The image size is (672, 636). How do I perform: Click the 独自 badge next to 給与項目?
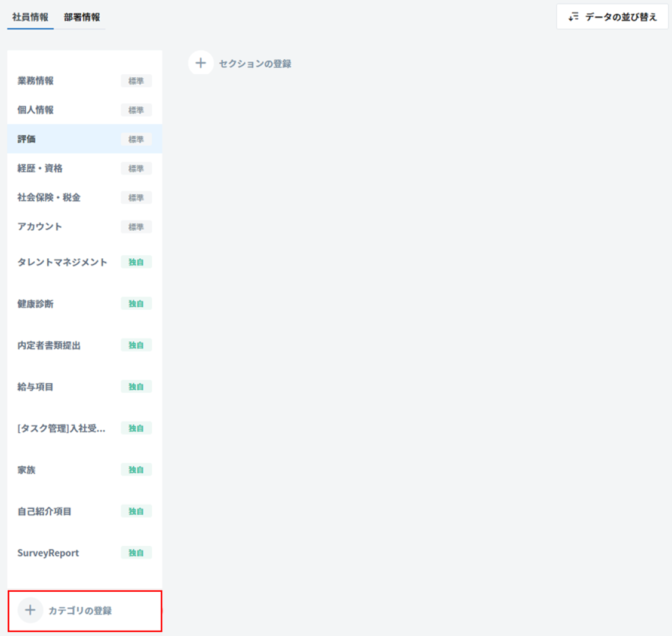(x=136, y=387)
